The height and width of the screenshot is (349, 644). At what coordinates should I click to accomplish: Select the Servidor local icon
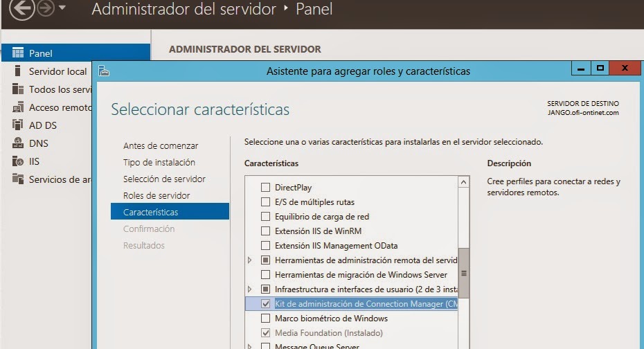tap(17, 71)
